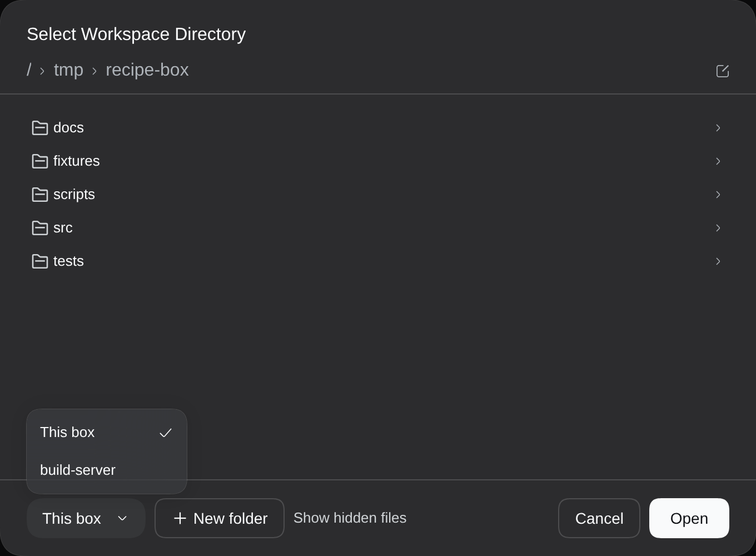Click the Cancel button
Viewport: 756px width, 556px height.
coord(599,518)
